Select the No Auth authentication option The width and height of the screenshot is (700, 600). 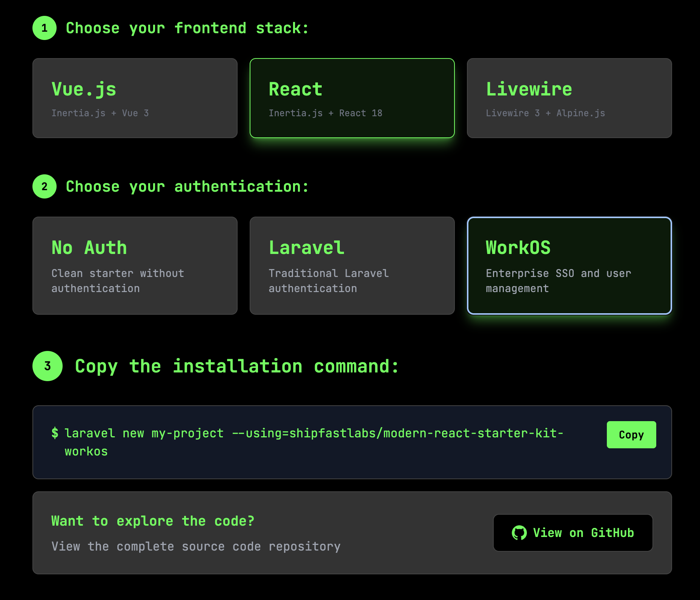point(135,266)
